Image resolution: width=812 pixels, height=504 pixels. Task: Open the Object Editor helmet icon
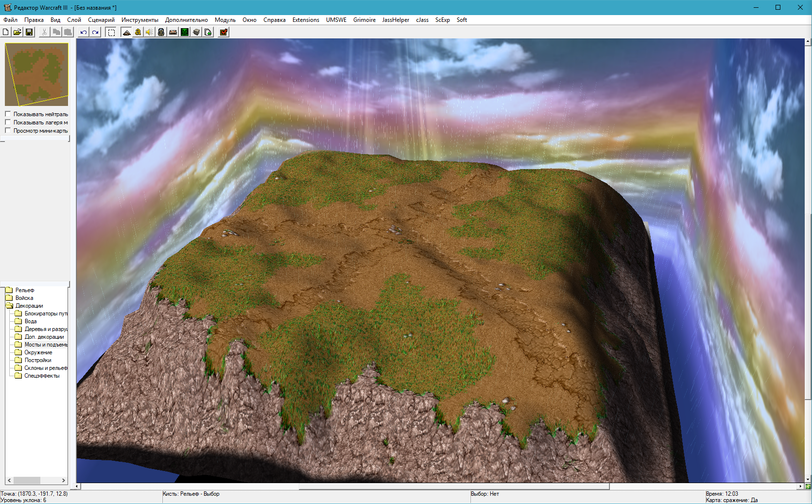coord(161,32)
